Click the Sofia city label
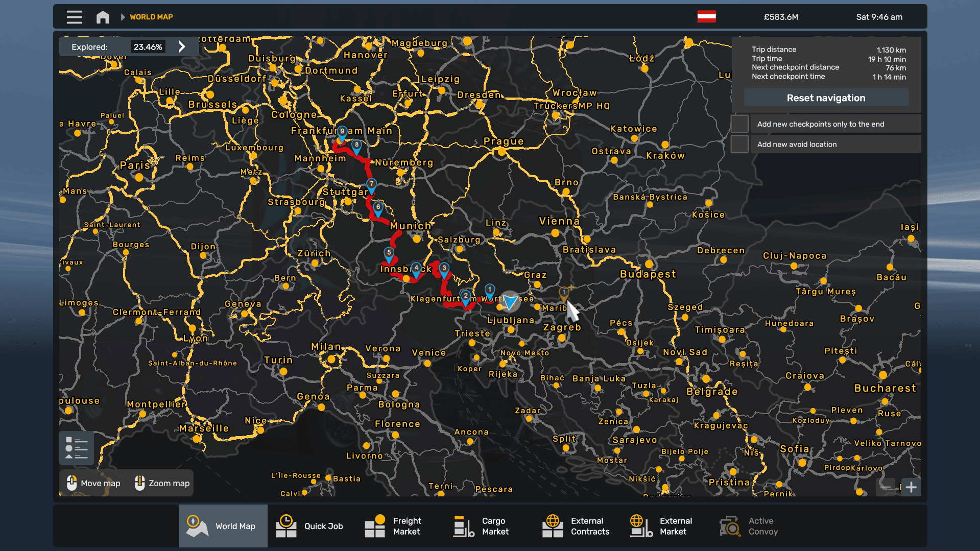 tap(794, 449)
